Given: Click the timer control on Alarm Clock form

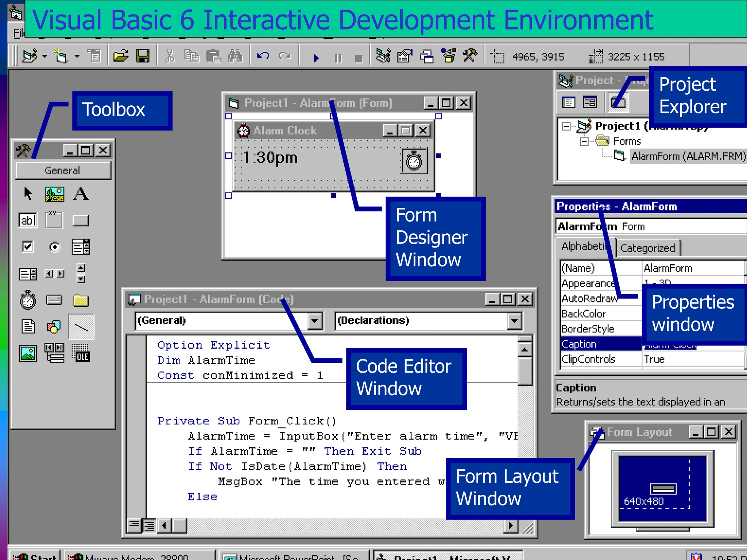Looking at the screenshot, I should (414, 160).
